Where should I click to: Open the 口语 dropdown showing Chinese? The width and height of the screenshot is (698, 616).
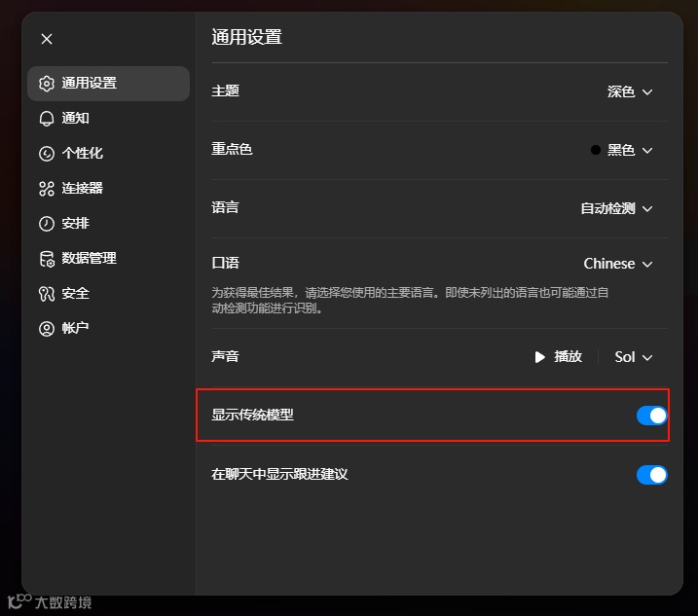(618, 264)
